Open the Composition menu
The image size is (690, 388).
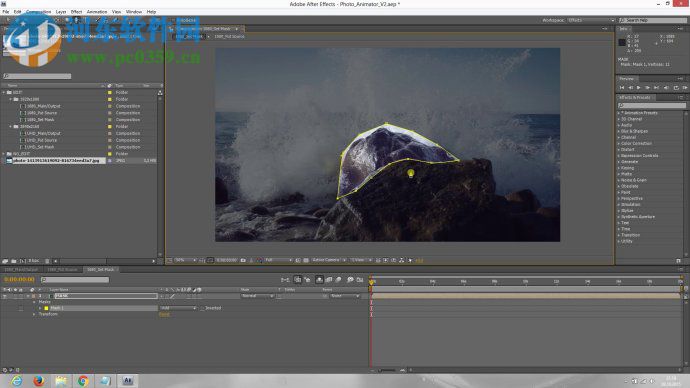[x=38, y=12]
